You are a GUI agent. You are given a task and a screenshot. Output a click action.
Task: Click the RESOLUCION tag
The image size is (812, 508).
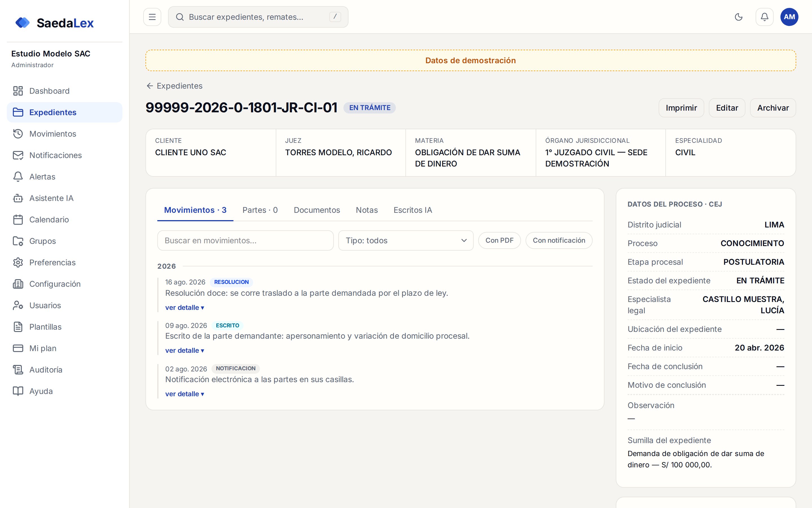tap(231, 282)
